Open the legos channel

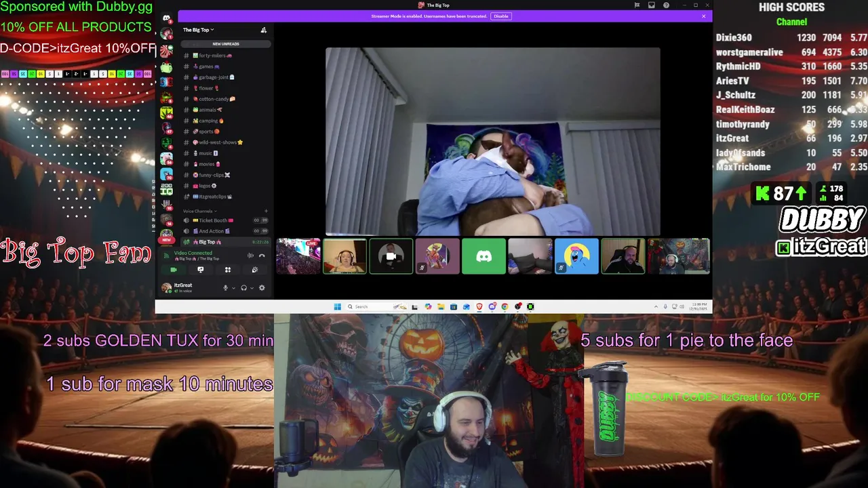[x=226, y=186]
